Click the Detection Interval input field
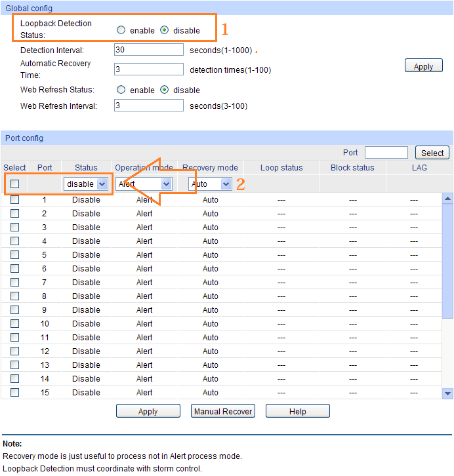The width and height of the screenshot is (454, 476). point(148,50)
